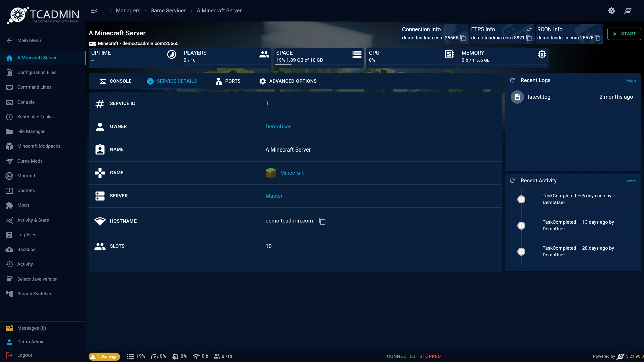Open Curse Mods
The image size is (644, 362).
(x=43, y=161)
